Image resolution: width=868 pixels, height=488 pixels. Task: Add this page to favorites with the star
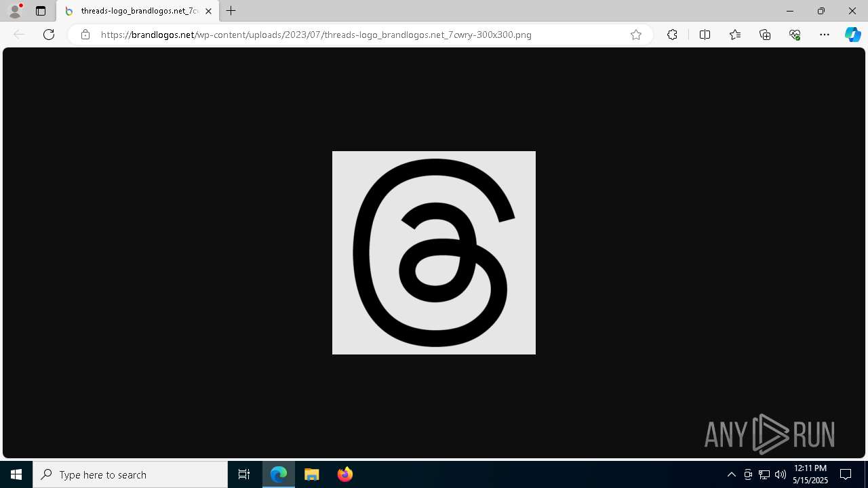[x=636, y=35]
